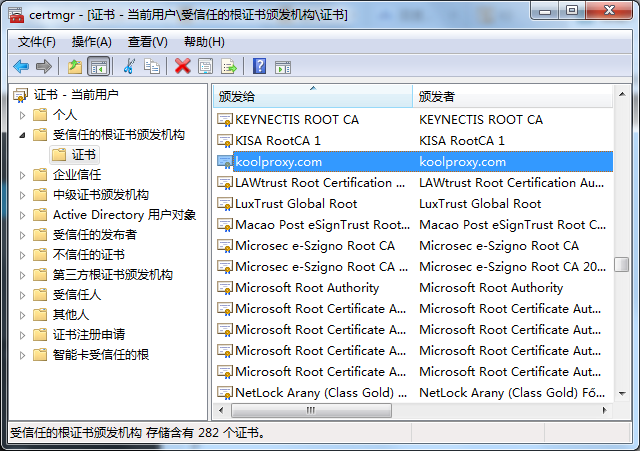Select koolproxy.com in 颁发给 column
The height and width of the screenshot is (451, 640).
pyautogui.click(x=279, y=162)
